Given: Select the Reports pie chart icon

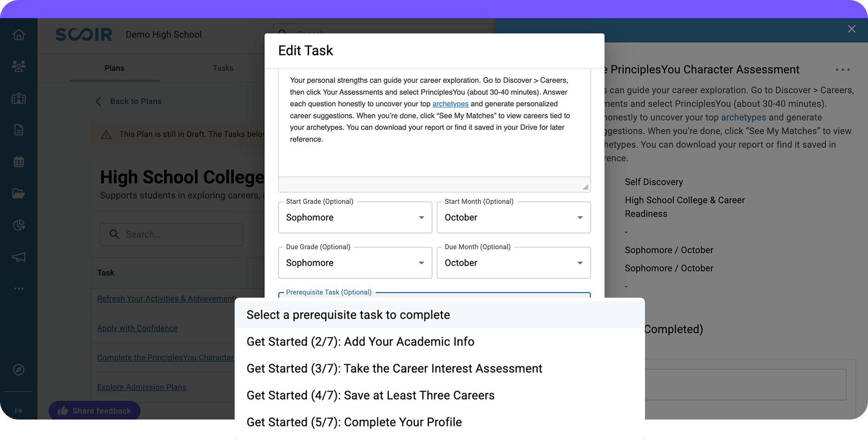Looking at the screenshot, I should click(x=19, y=225).
